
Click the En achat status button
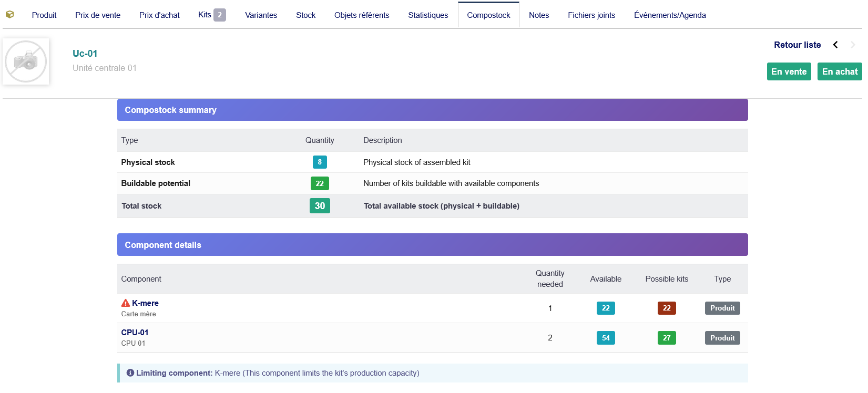coord(840,71)
